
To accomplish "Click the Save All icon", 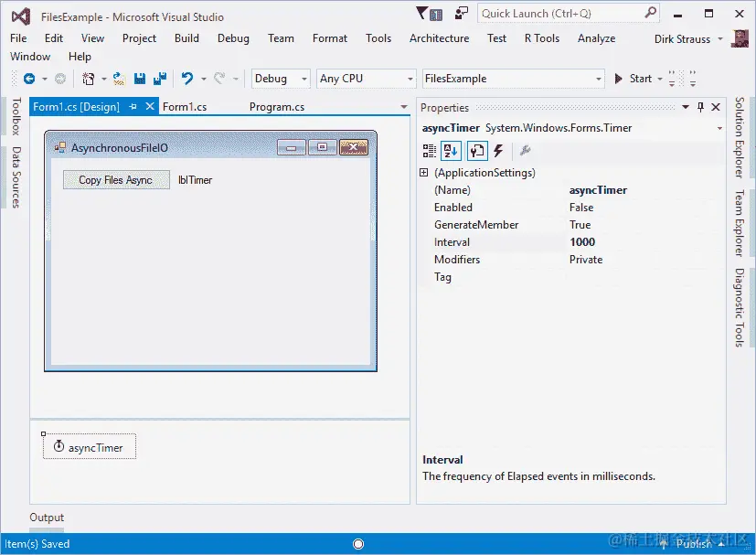I will (160, 79).
